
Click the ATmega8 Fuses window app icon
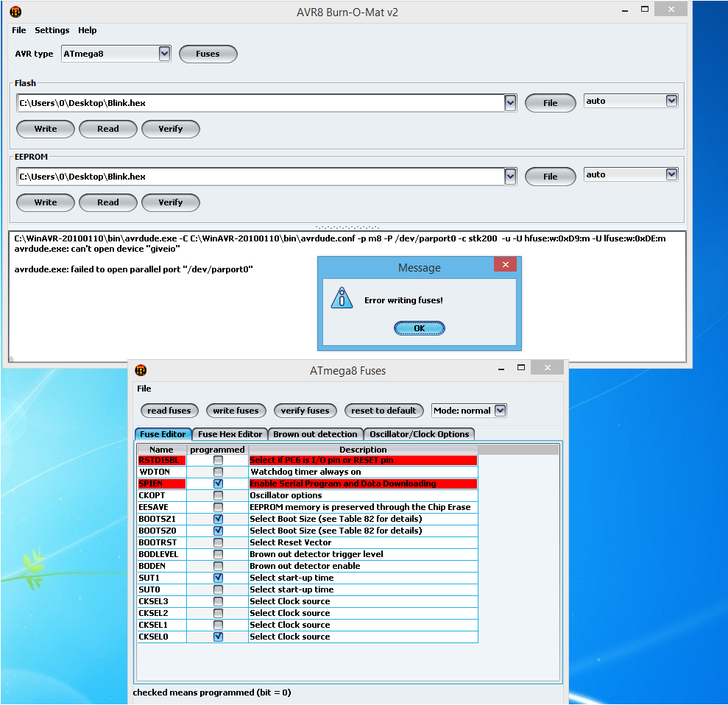pyautogui.click(x=141, y=370)
